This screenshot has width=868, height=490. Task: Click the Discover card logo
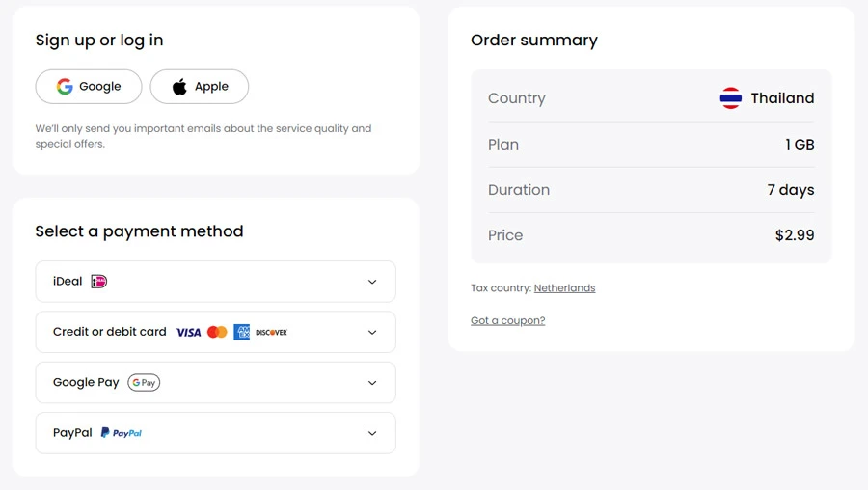pos(271,333)
